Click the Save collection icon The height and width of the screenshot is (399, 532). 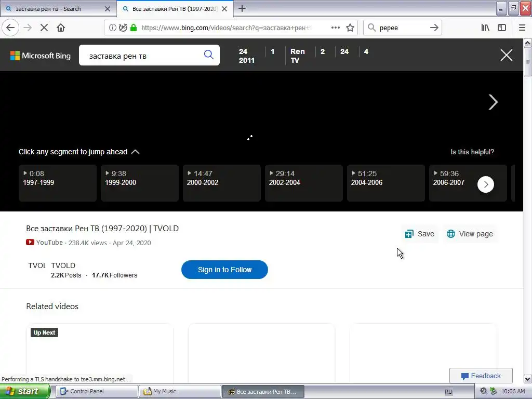(x=409, y=234)
